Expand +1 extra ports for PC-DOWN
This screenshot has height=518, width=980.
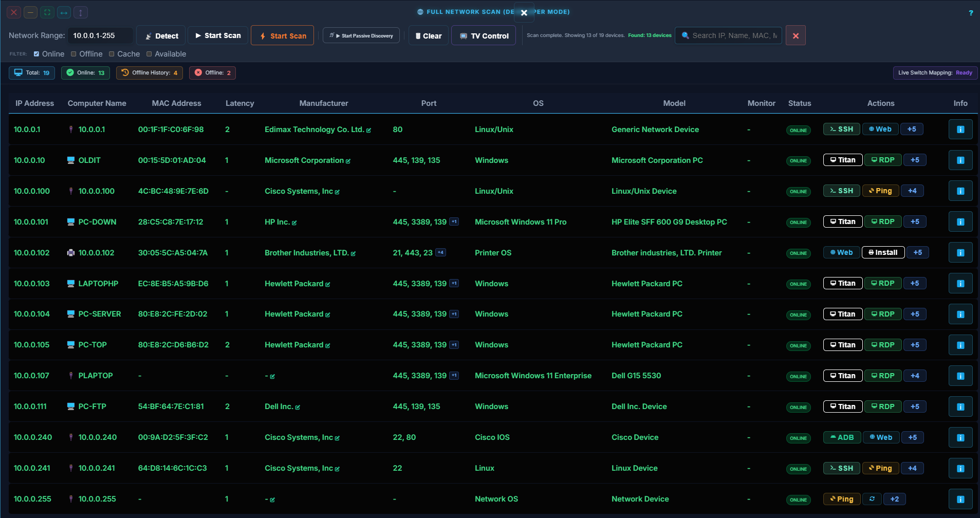pyautogui.click(x=454, y=221)
